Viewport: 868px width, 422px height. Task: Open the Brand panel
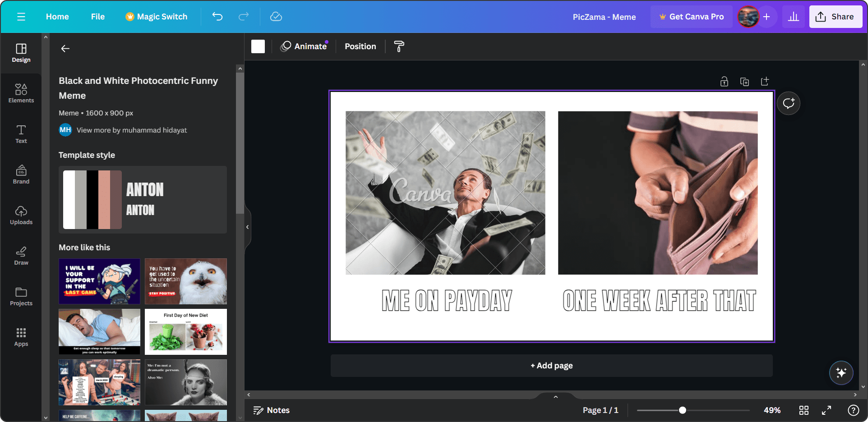[x=21, y=174]
